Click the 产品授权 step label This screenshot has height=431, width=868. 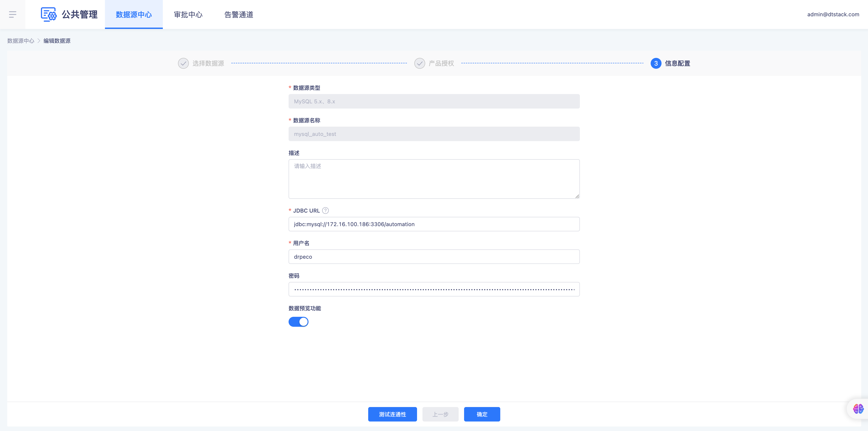tap(441, 63)
